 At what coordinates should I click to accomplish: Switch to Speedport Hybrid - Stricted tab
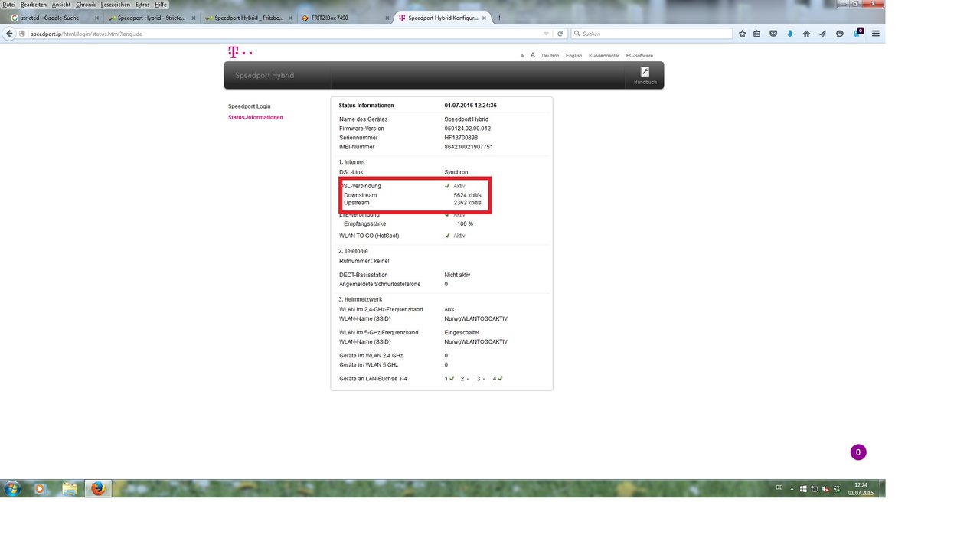(153, 18)
